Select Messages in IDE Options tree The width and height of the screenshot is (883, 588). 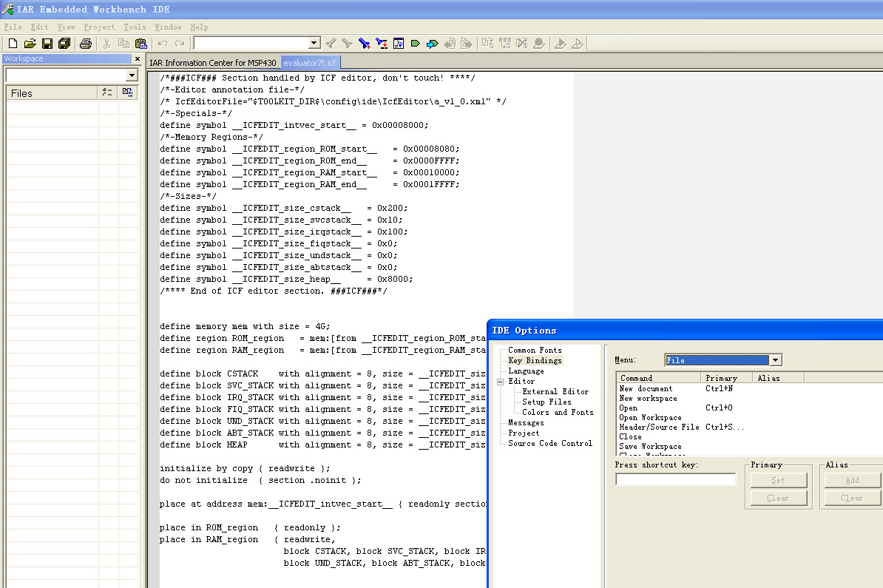pos(526,422)
